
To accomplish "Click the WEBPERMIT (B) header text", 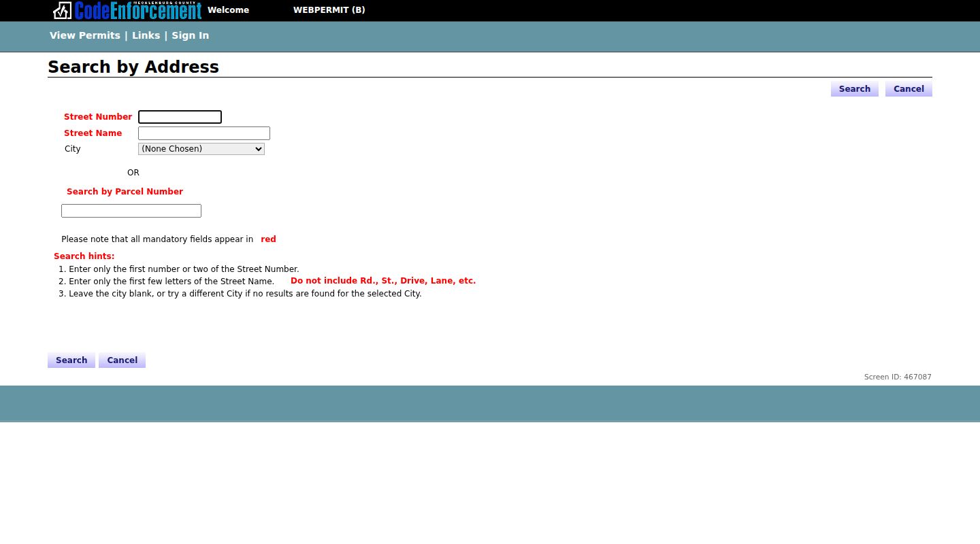I will pos(329,10).
